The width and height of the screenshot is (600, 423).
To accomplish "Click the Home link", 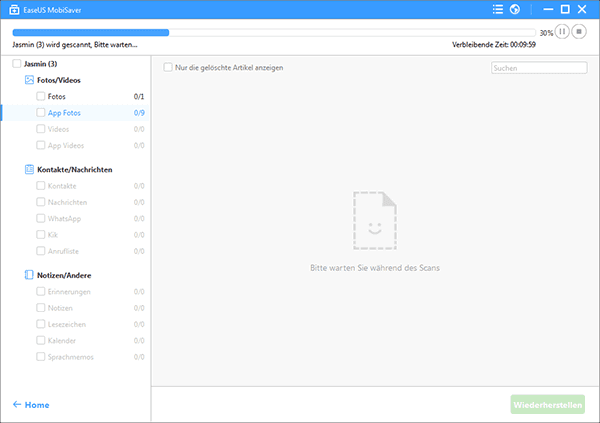I will coord(37,405).
